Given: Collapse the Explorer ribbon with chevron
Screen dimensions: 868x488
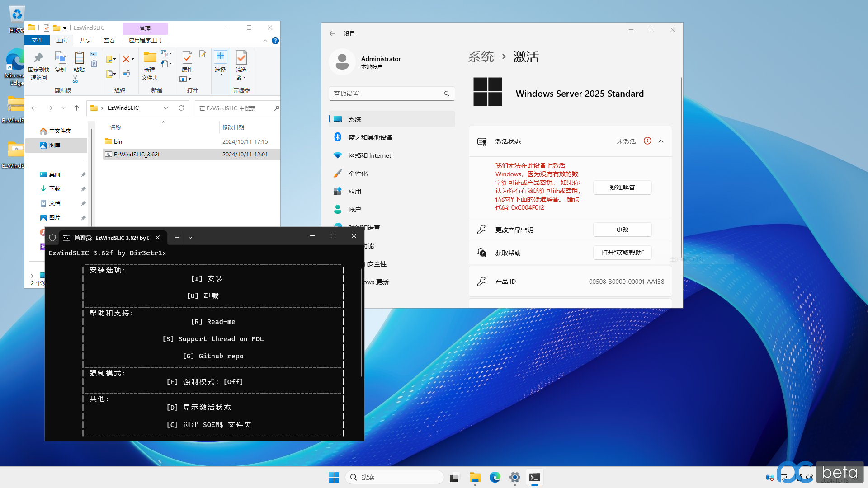Looking at the screenshot, I should 265,41.
